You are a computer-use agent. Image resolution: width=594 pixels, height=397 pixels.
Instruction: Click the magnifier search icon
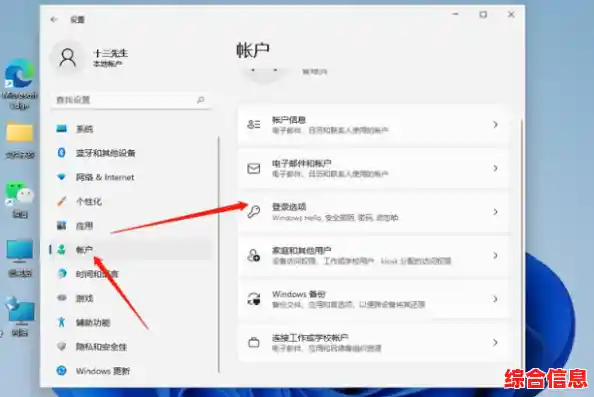pos(200,100)
